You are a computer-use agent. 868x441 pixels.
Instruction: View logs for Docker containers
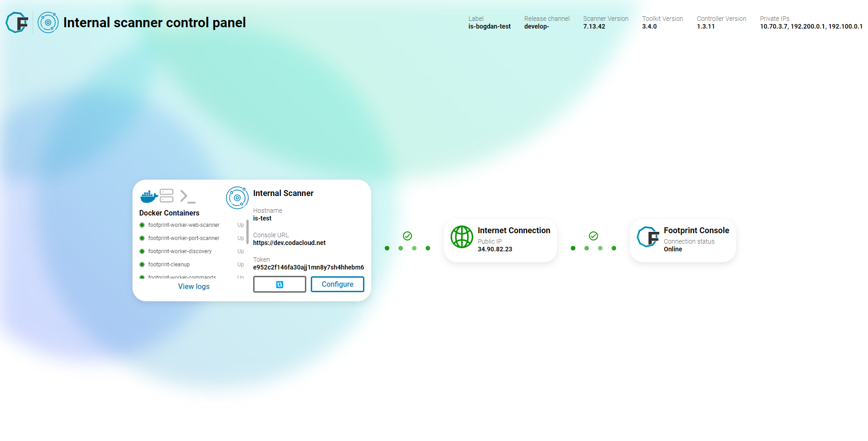point(193,286)
